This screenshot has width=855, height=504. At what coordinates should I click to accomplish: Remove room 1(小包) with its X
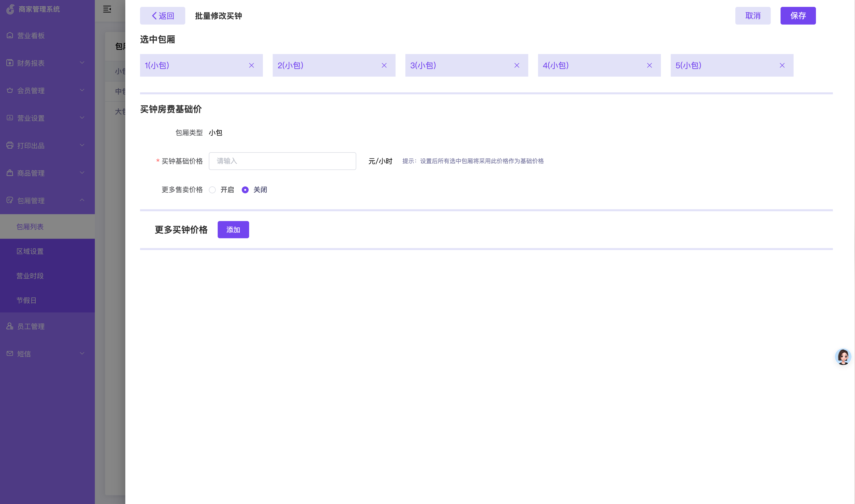(251, 65)
